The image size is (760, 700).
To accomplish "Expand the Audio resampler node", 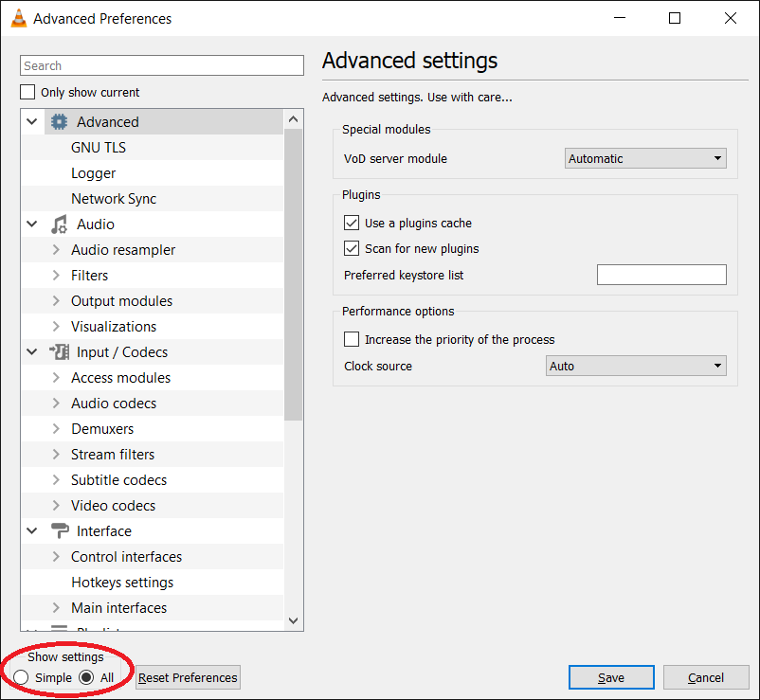I will tap(56, 249).
